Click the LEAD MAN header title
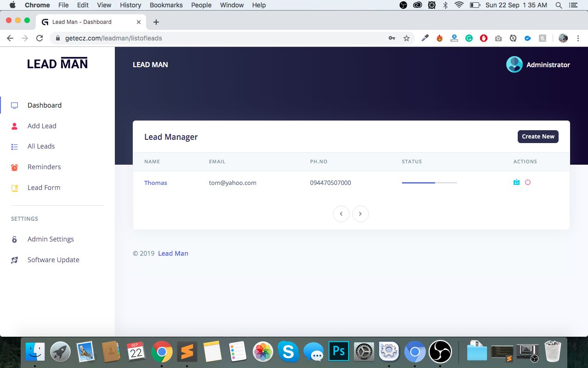The width and height of the screenshot is (588, 368). click(x=150, y=65)
